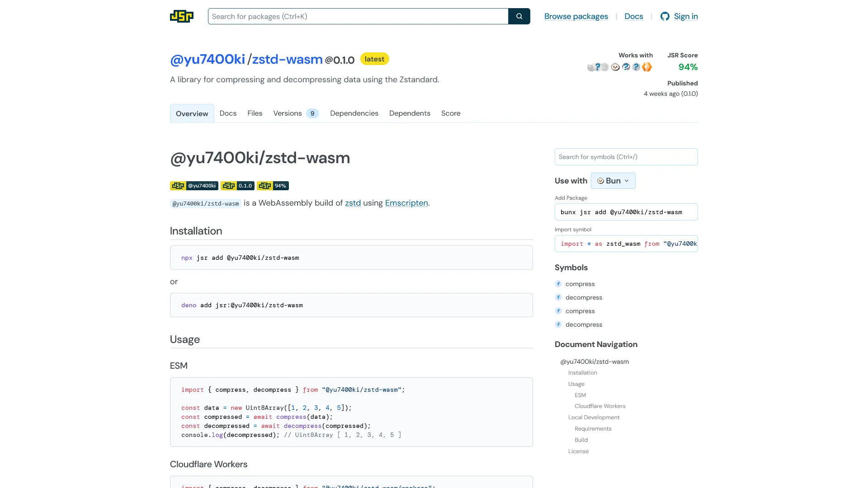Focus the Search for symbols field
Viewport: 868px width, 488px height.
[x=626, y=157]
